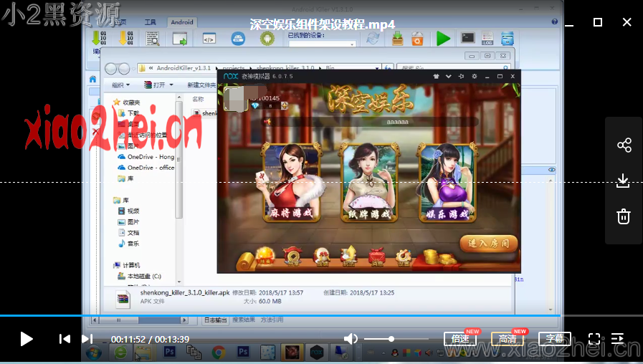643x364 pixels.
Task: Click the Chrome icon in taskbar
Action: point(219,352)
